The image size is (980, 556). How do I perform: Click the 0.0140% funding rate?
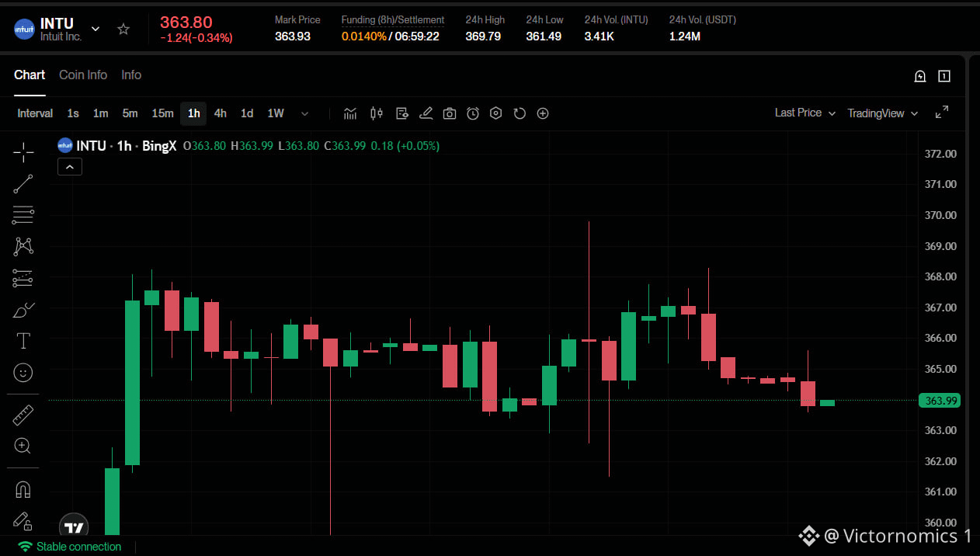(364, 36)
